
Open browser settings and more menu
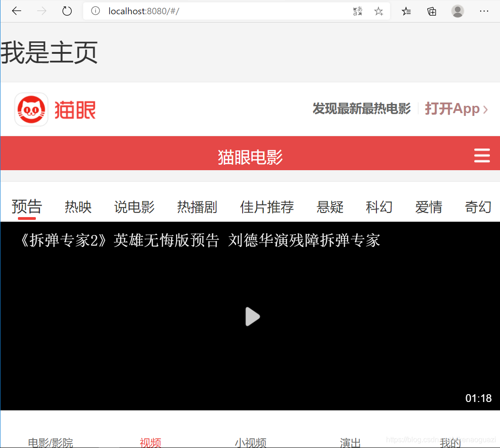(x=484, y=11)
